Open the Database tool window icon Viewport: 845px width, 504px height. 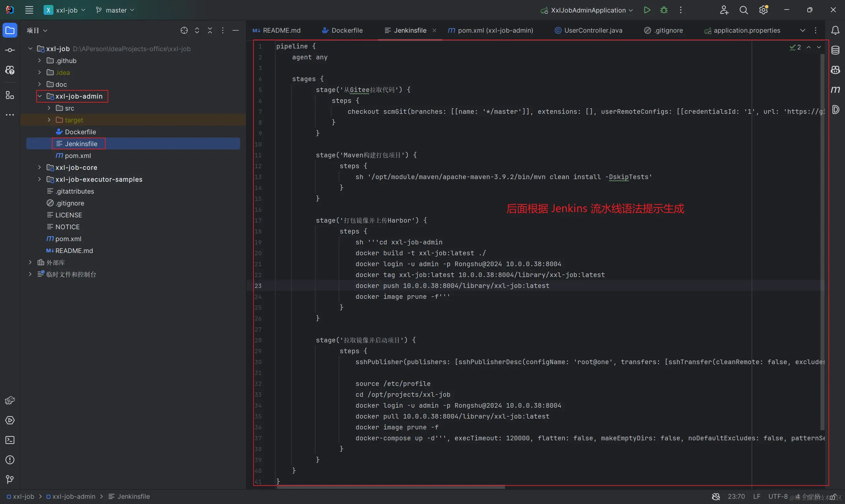835,50
